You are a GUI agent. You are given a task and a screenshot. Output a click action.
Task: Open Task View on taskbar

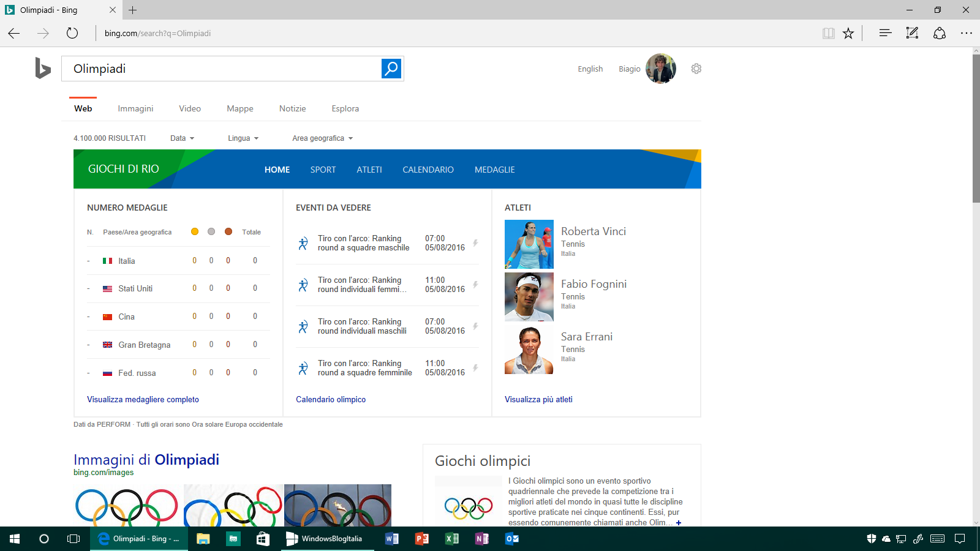[73, 539]
